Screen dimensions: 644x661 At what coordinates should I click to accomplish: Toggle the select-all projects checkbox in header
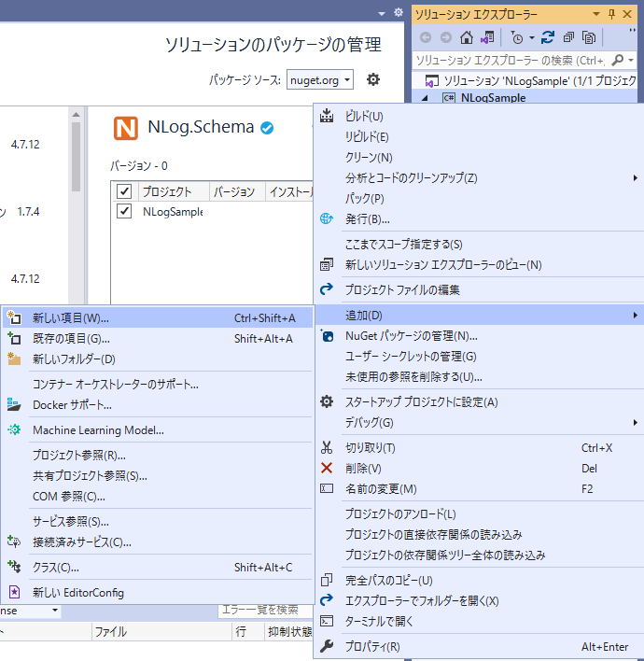pos(124,191)
